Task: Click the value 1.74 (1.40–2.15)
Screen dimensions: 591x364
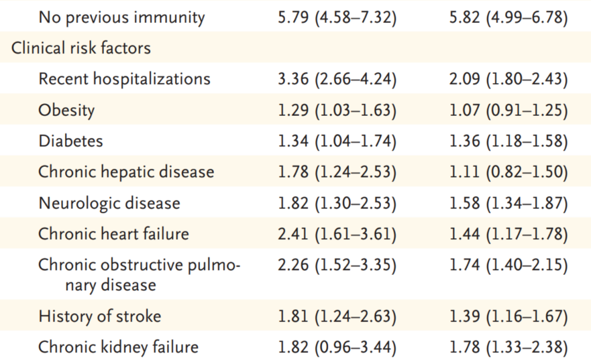Action: pos(508,265)
